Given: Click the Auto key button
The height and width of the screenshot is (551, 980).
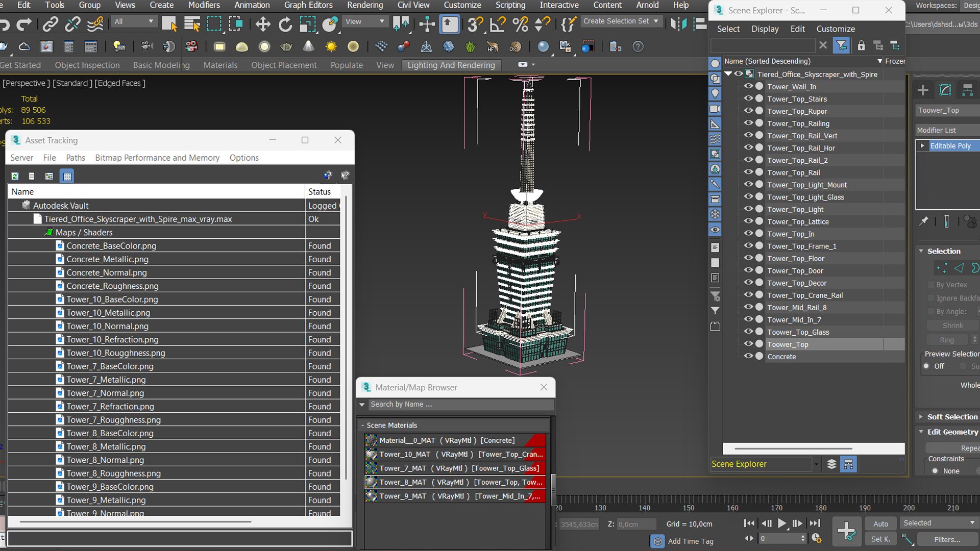Looking at the screenshot, I should [x=880, y=523].
